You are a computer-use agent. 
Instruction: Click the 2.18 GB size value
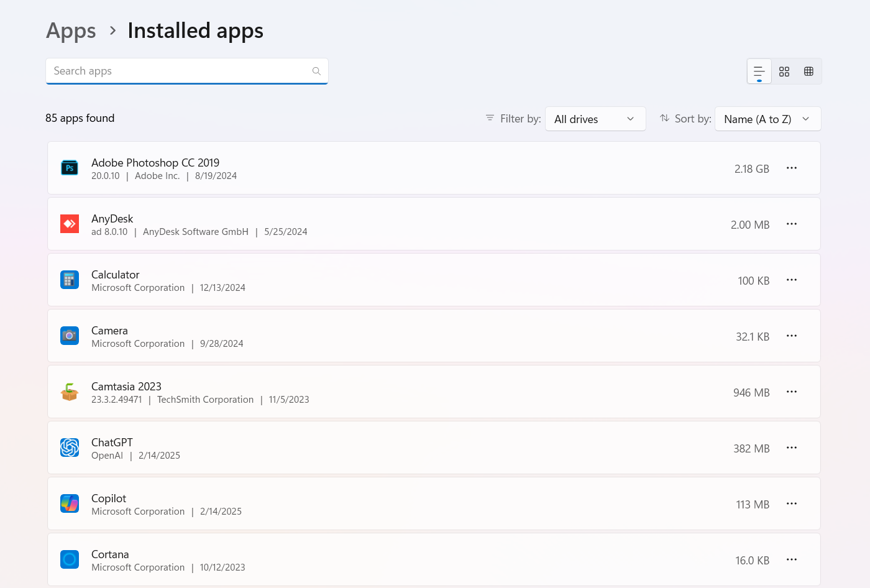point(752,169)
